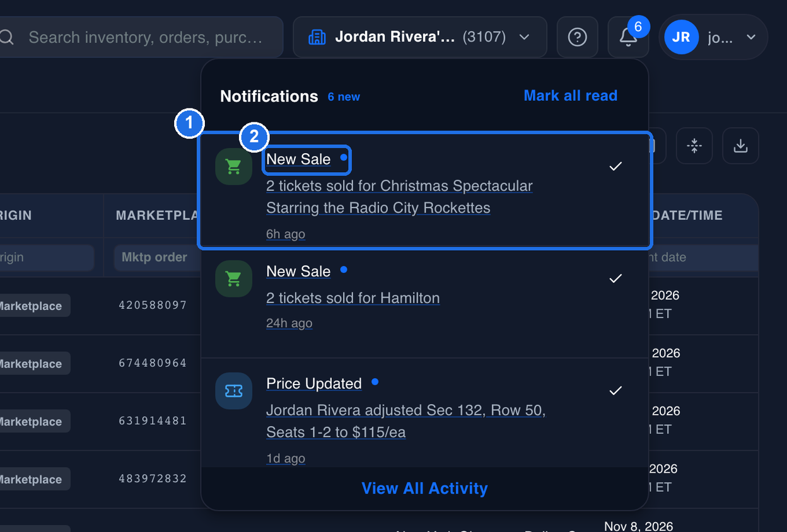Mark Hamilton sale notification as read
The image size is (787, 532).
[x=615, y=278]
